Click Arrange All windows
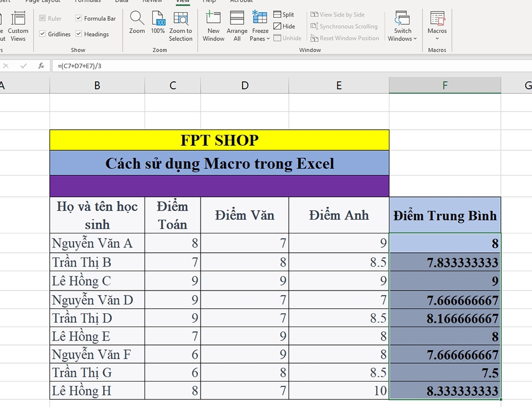The width and height of the screenshot is (532, 407). click(237, 27)
